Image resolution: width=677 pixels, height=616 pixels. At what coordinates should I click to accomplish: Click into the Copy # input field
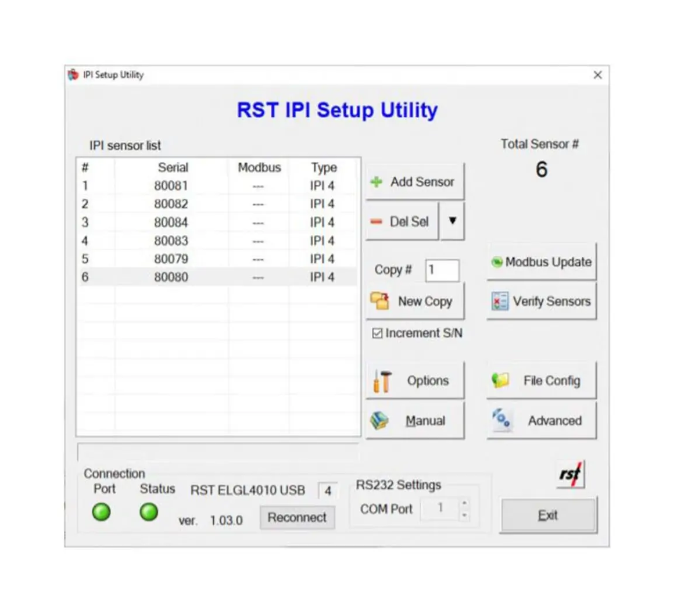tap(442, 270)
